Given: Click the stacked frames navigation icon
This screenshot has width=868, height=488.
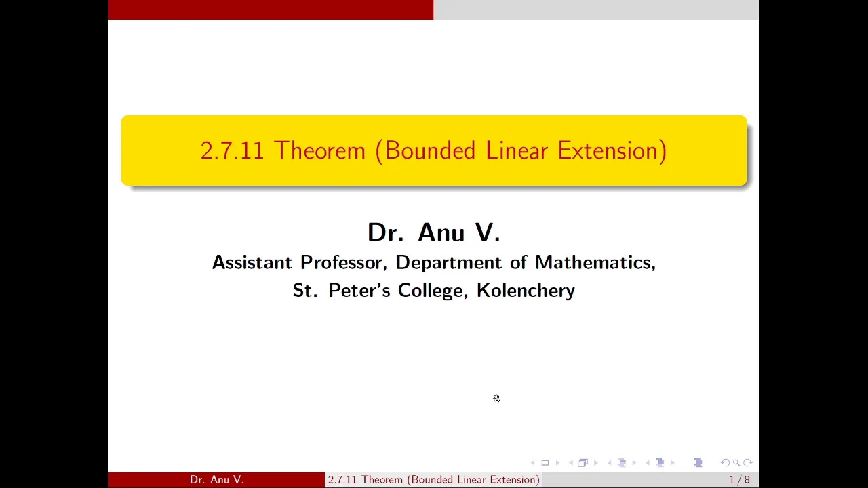Looking at the screenshot, I should pos(583,463).
